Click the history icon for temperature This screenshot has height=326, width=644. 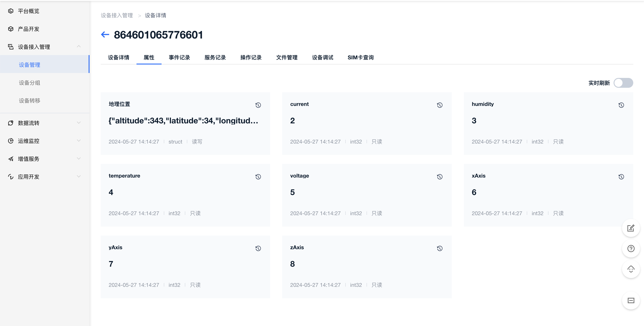[x=258, y=177]
